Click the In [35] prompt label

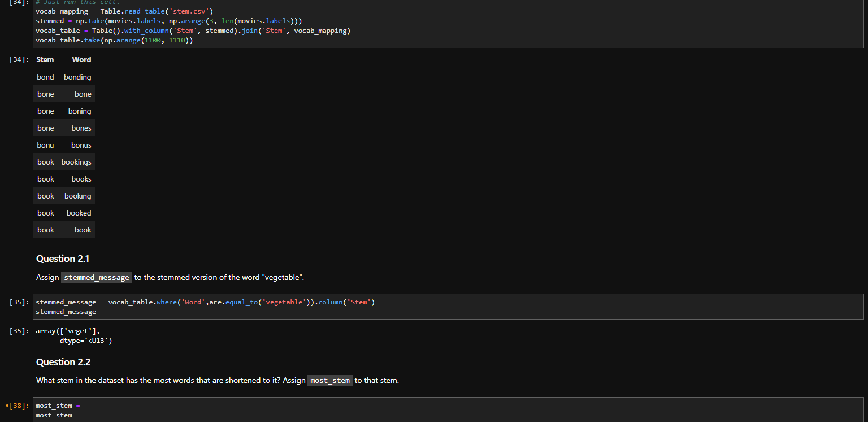(18, 302)
